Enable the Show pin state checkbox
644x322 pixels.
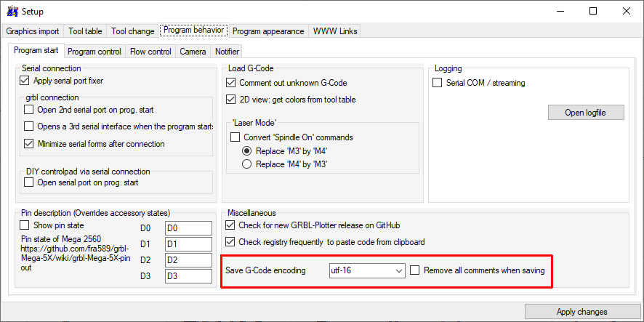(x=25, y=225)
